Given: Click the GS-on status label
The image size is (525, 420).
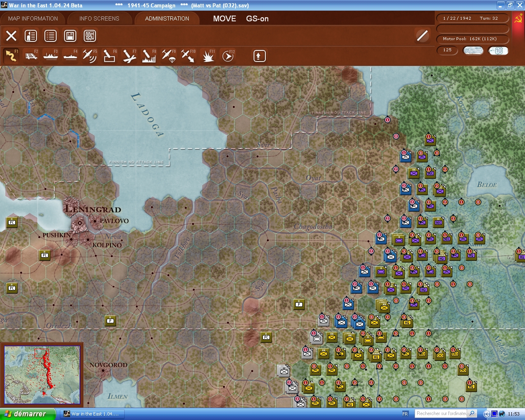Looking at the screenshot, I should point(257,18).
